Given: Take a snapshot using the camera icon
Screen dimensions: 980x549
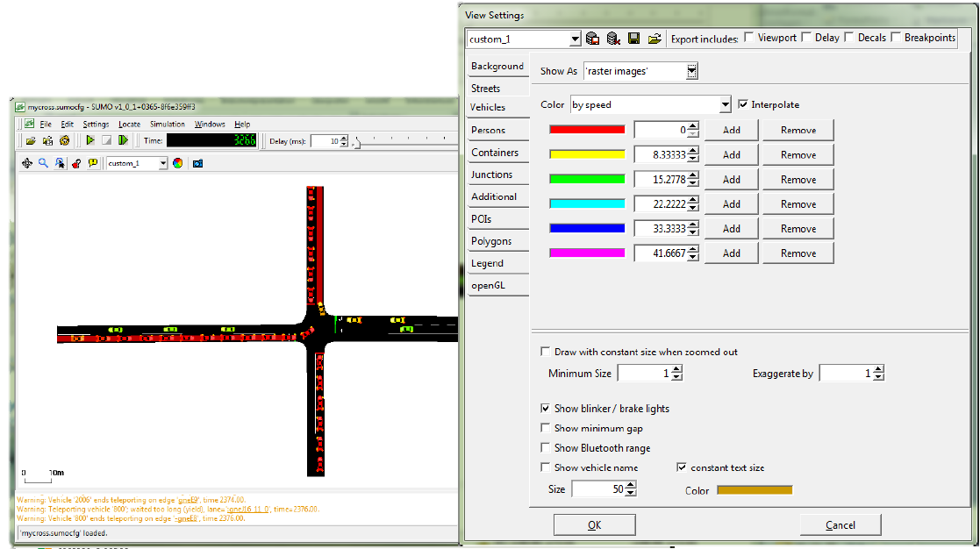Looking at the screenshot, I should tap(197, 162).
